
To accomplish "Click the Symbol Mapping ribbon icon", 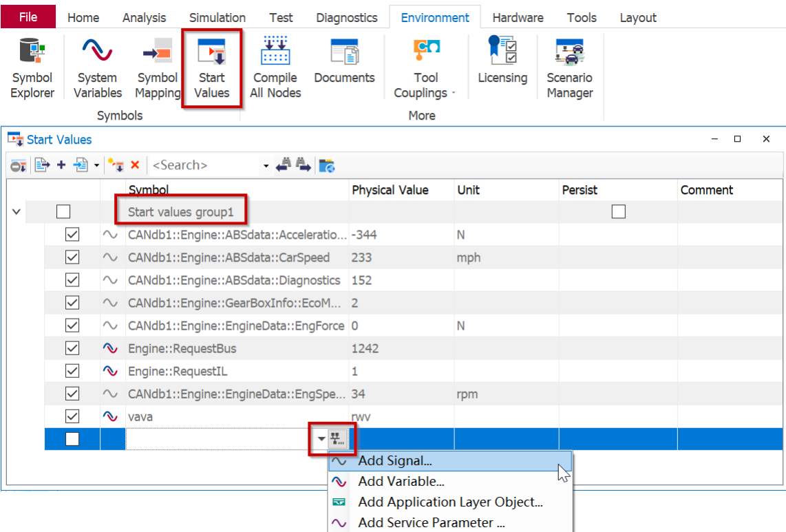I will pos(157,67).
